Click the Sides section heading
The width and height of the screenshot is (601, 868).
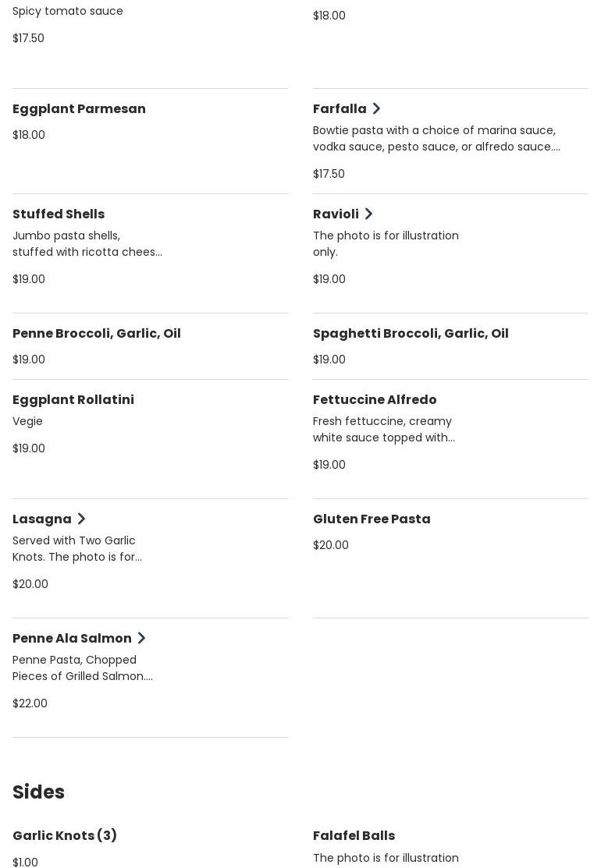coord(38,792)
